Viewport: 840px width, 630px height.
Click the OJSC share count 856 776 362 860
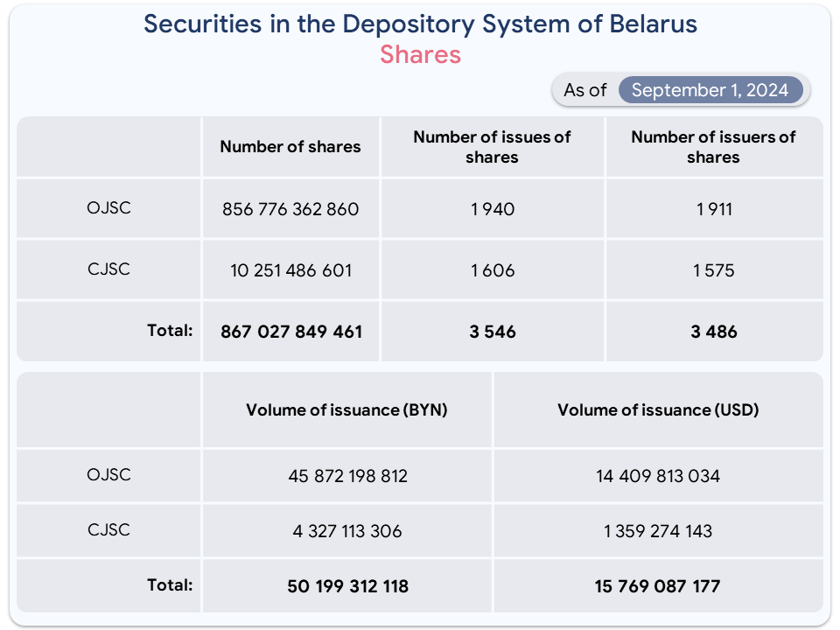pyautogui.click(x=290, y=209)
